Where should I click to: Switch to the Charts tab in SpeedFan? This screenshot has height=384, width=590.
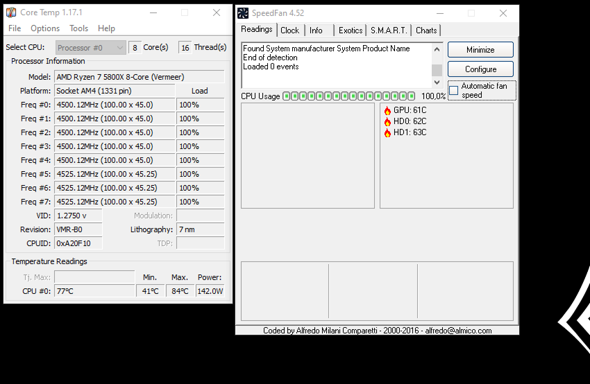426,30
